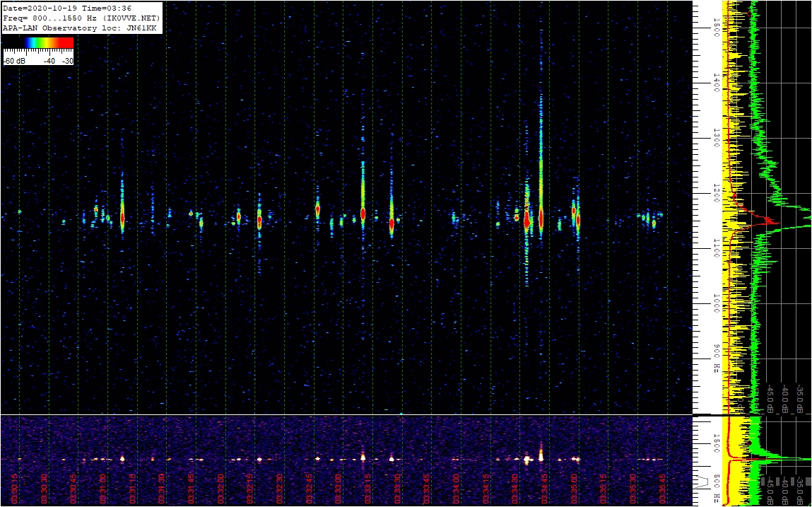Select the 03:35:15 time marker
This screenshot has height=507, width=812.
[605, 489]
